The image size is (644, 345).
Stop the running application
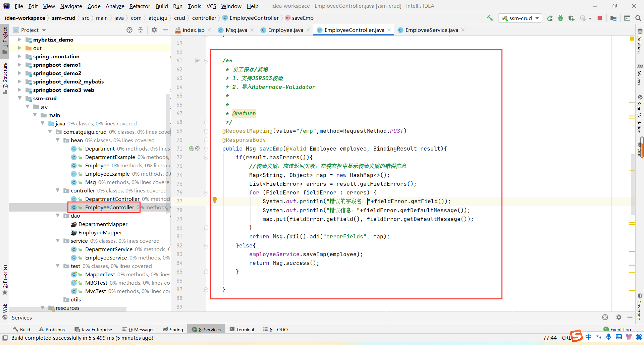(x=600, y=18)
